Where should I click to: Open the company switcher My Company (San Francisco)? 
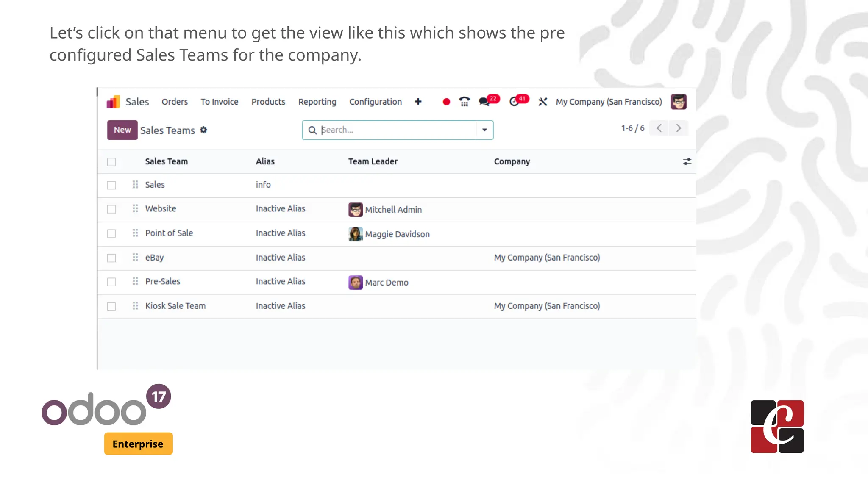coord(609,102)
